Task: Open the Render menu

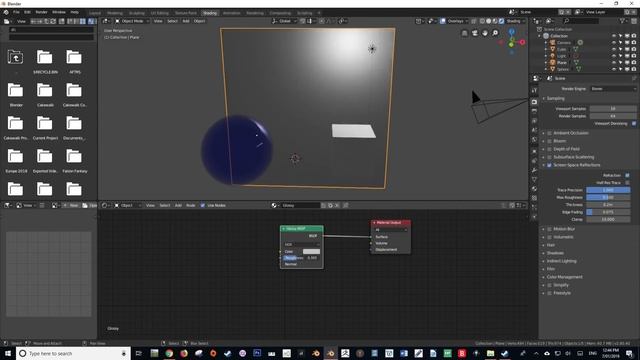Action: [41, 12]
